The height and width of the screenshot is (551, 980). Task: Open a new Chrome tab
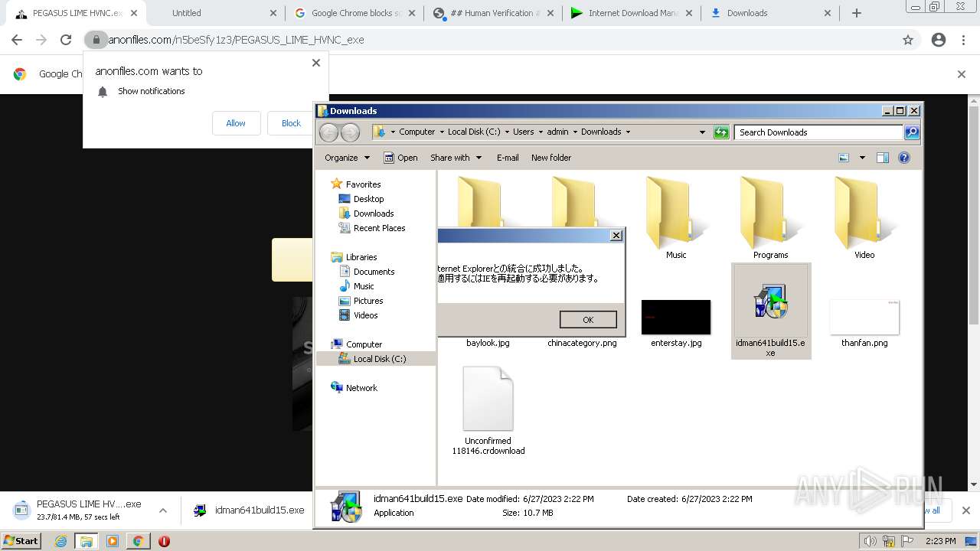tap(857, 13)
